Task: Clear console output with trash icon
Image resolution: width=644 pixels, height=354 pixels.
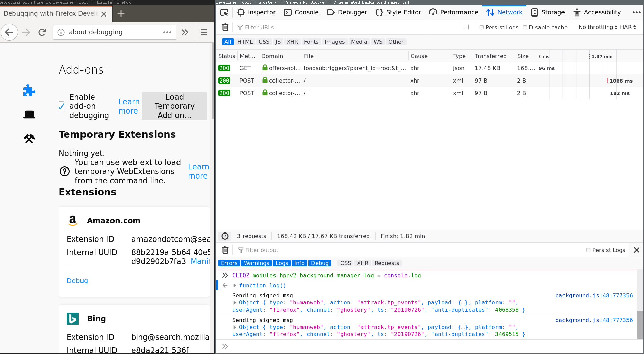Action: pyautogui.click(x=225, y=250)
